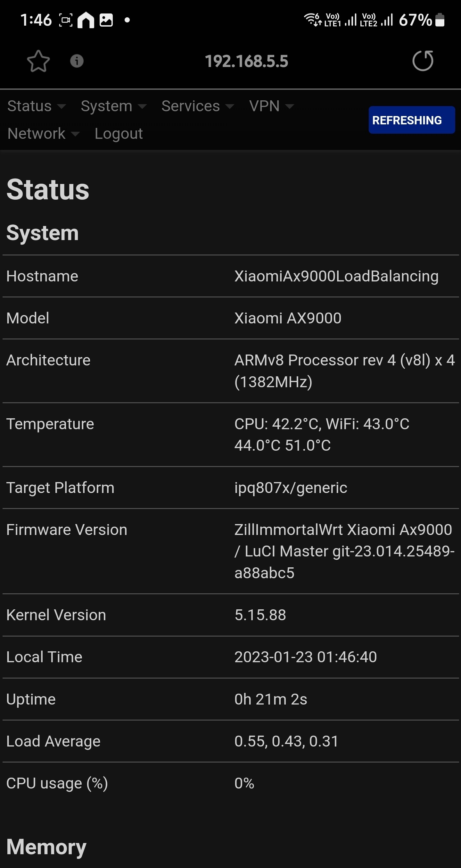
Task: Expand the Services dropdown menu
Action: pyautogui.click(x=198, y=106)
